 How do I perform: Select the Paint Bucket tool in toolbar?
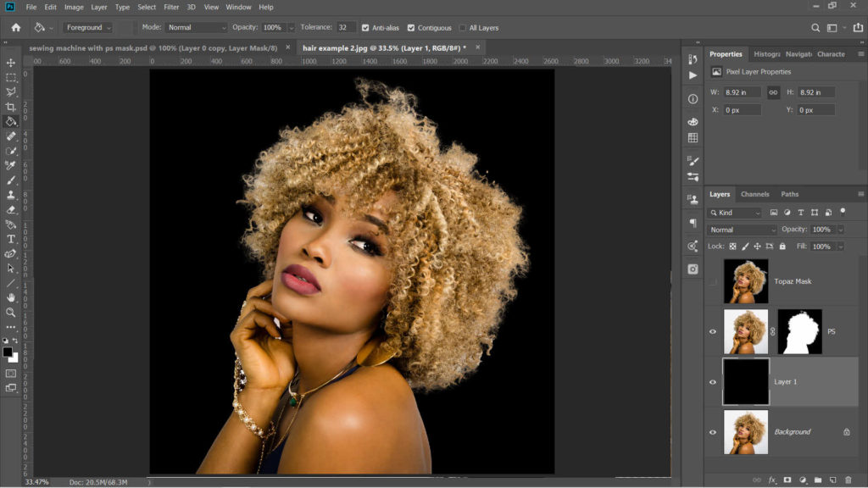[10, 122]
